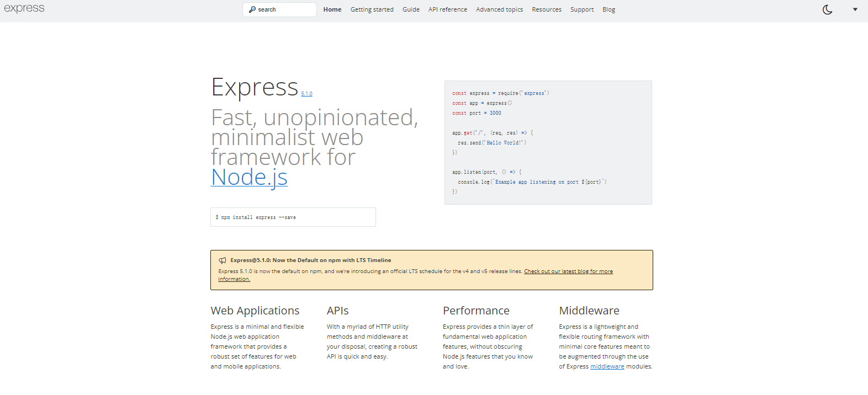Image resolution: width=868 pixels, height=395 pixels.
Task: Click the 'Performance' heading
Action: coord(476,311)
